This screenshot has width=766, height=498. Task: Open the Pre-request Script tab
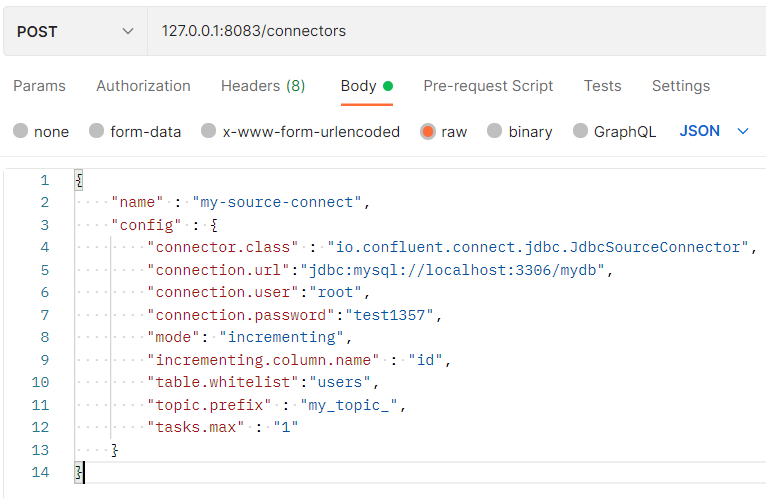[x=488, y=86]
